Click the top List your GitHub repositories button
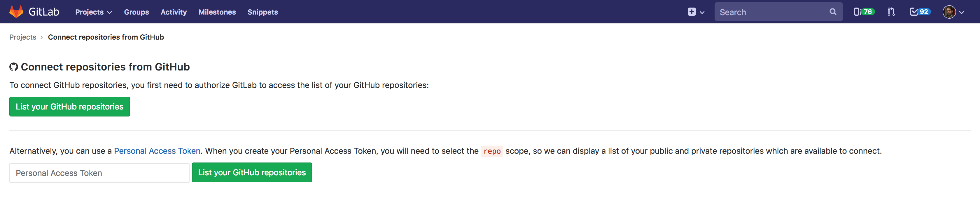This screenshot has width=980, height=212. [x=69, y=106]
